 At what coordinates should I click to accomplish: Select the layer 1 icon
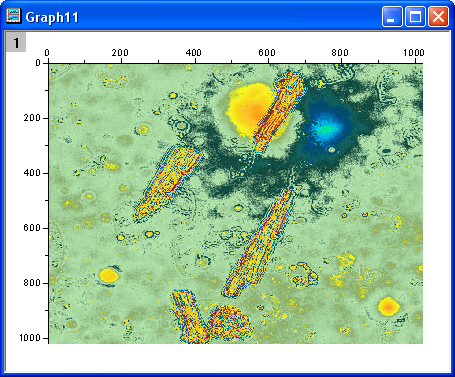16,43
